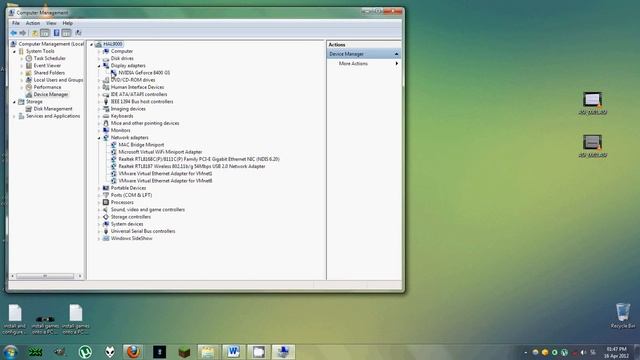Collapse the Storage node
The image size is (640, 360).
click(15, 102)
